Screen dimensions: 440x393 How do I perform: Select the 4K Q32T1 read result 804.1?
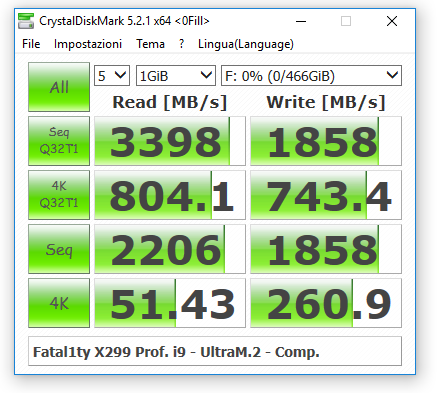point(170,195)
